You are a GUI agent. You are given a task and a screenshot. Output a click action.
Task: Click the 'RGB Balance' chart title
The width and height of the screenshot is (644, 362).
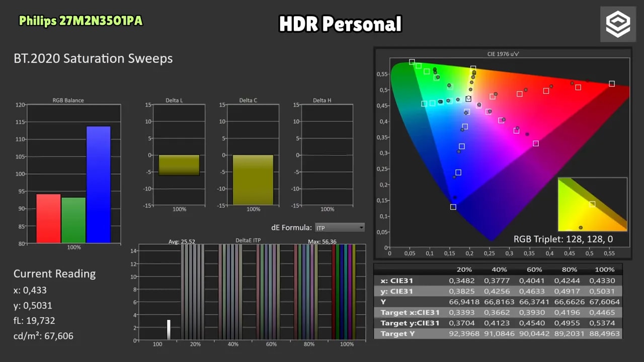pyautogui.click(x=68, y=101)
